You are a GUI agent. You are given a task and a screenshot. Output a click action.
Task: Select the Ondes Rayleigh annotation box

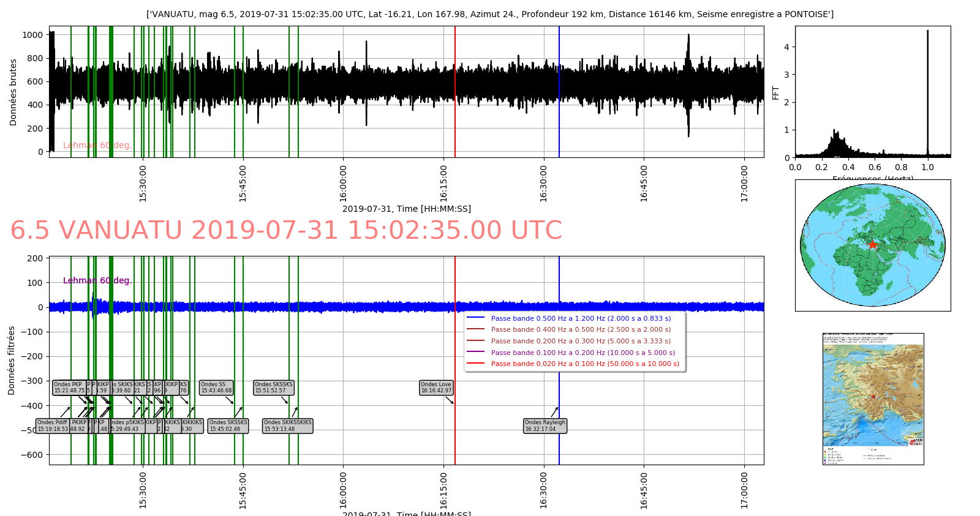(x=545, y=425)
